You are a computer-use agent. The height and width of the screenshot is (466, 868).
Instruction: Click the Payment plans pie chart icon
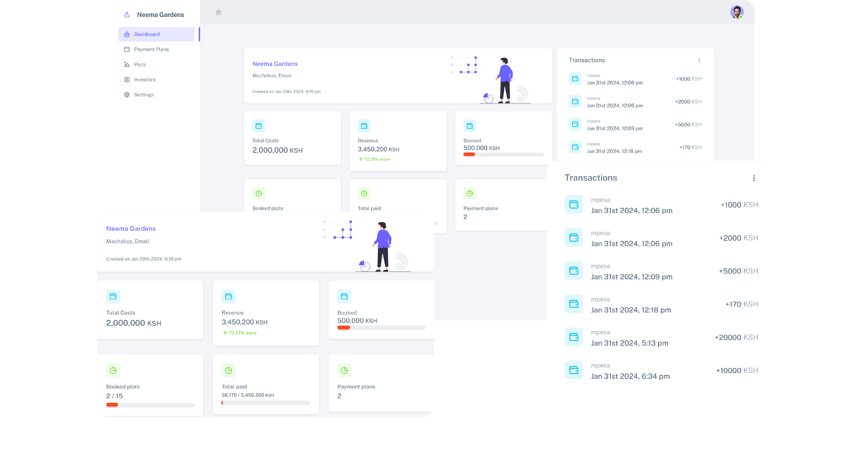click(344, 370)
